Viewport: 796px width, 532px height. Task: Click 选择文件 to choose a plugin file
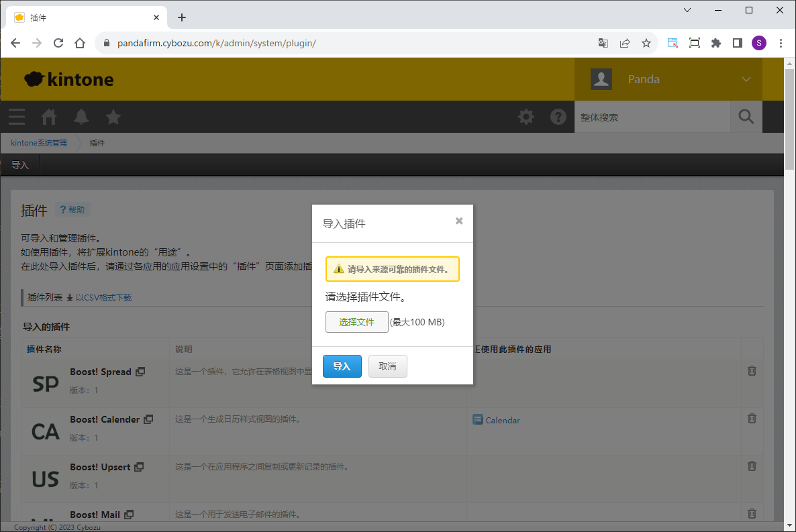[356, 322]
